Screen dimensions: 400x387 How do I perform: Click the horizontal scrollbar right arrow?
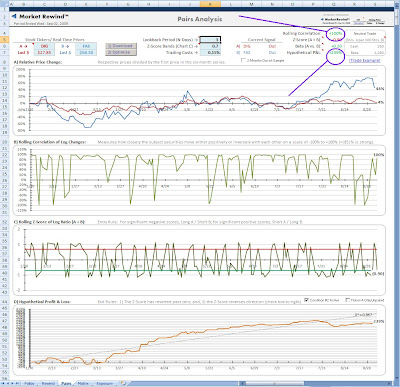point(391,383)
